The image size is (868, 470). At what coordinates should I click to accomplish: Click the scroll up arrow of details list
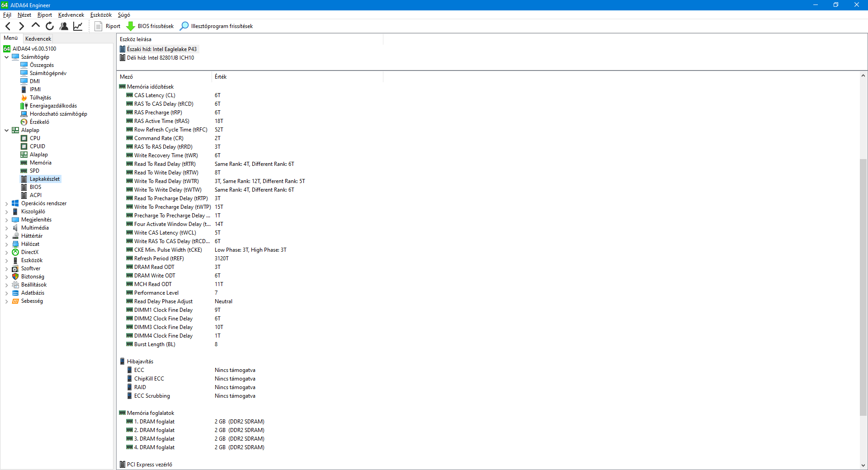(863, 76)
